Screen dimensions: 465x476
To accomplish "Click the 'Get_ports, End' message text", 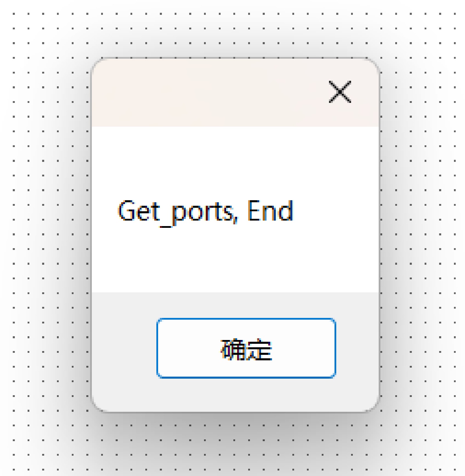I will tap(205, 212).
